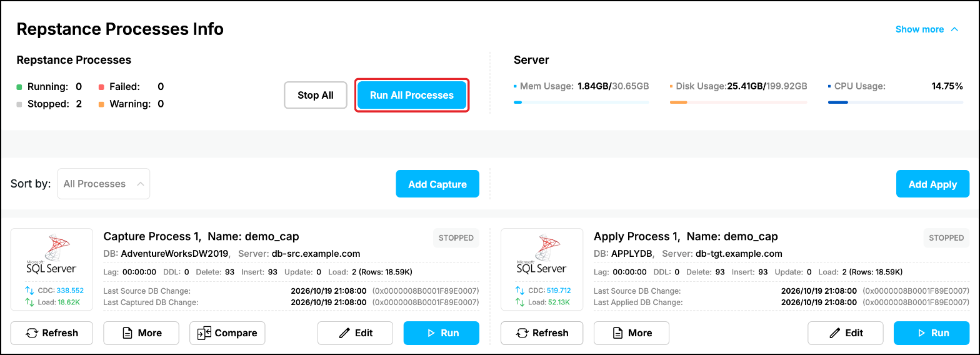The image size is (980, 355).
Task: Click pencil icon in Capture Edit button
Action: point(344,333)
